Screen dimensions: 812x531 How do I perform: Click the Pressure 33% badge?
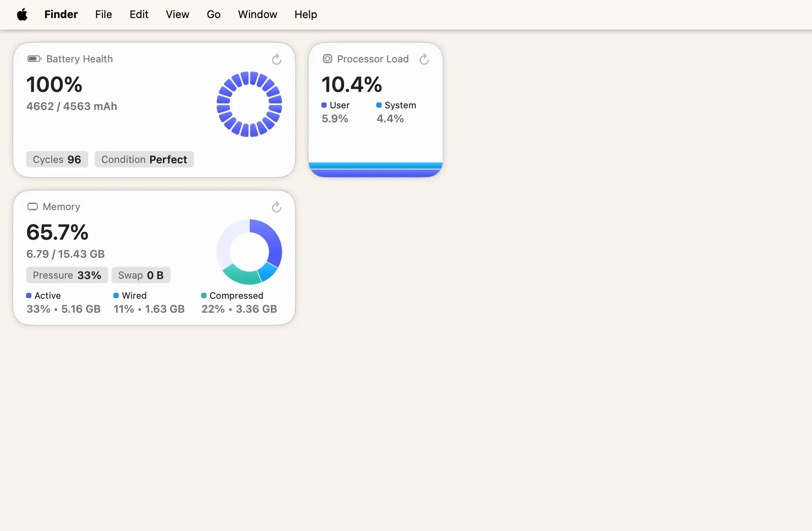click(67, 275)
